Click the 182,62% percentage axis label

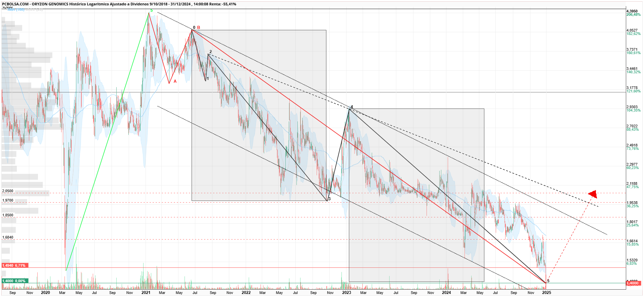pyautogui.click(x=633, y=34)
